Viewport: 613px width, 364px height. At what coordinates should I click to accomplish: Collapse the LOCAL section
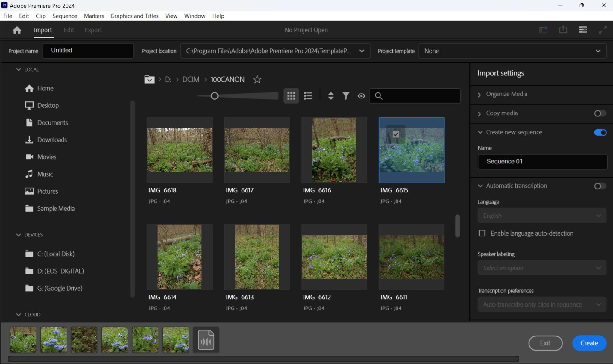[19, 69]
